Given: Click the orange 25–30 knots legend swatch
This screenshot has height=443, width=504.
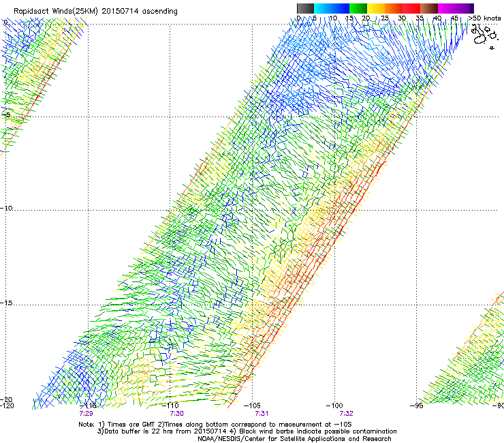Looking at the screenshot, I should point(394,8).
